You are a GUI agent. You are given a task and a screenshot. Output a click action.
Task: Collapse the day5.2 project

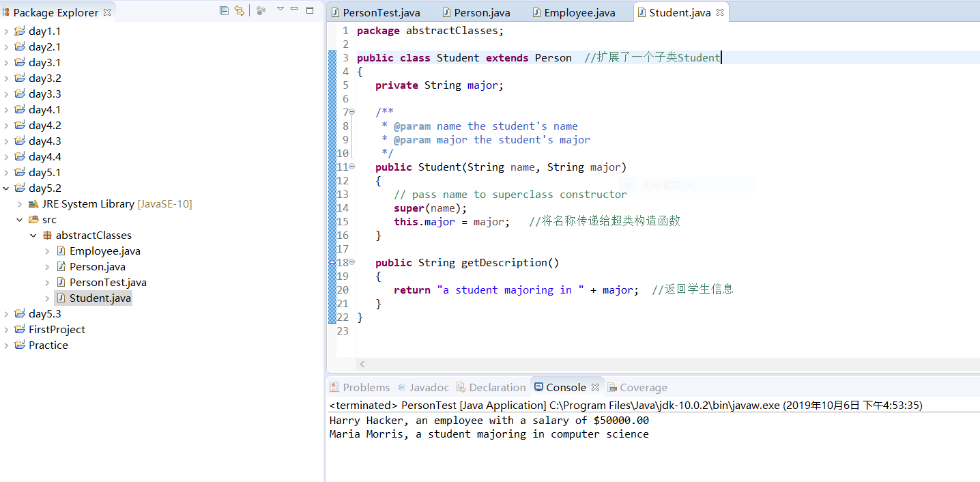click(x=6, y=188)
